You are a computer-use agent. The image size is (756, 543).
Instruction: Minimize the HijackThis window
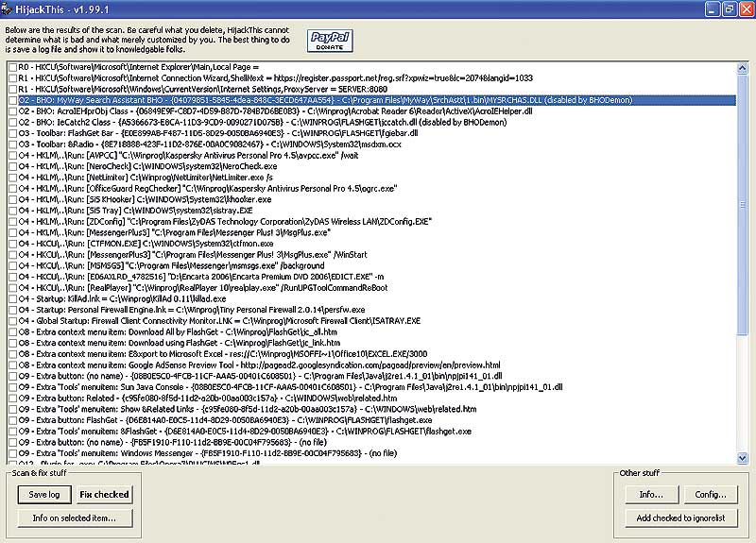pyautogui.click(x=713, y=8)
